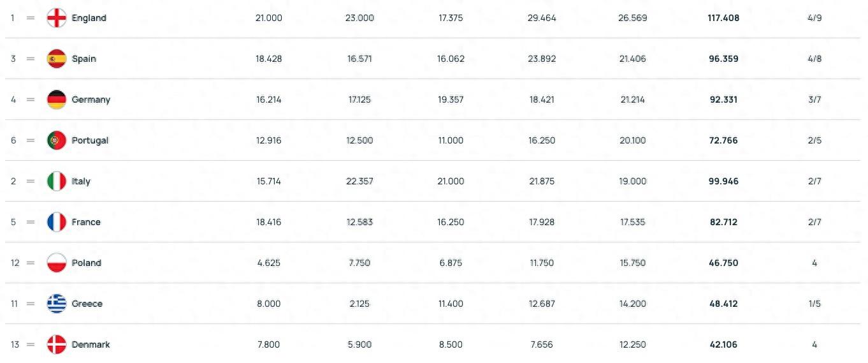
Task: Select the Portugal country name
Action: [90, 140]
